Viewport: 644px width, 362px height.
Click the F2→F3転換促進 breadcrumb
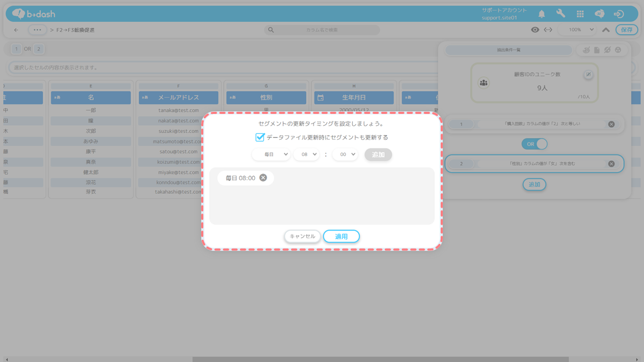(76, 30)
